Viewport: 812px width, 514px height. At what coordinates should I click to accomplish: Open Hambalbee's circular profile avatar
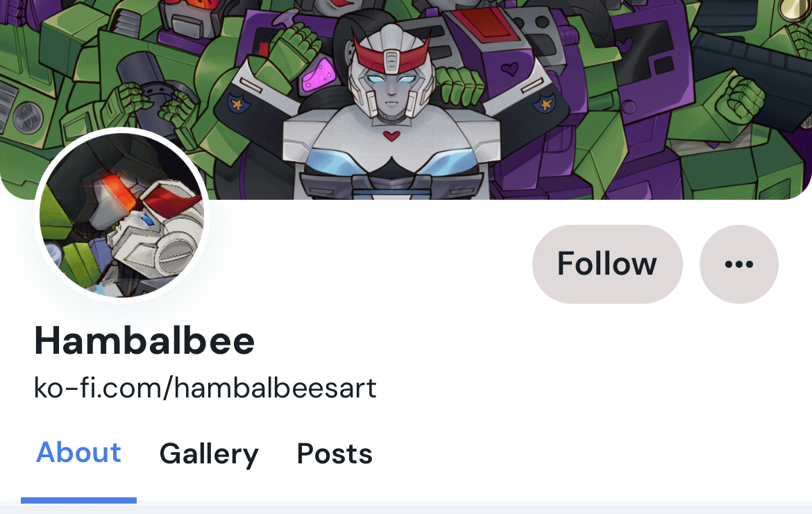(121, 215)
